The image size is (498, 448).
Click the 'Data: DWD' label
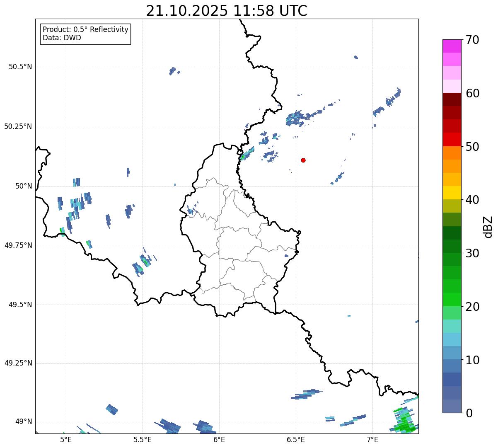coord(62,38)
